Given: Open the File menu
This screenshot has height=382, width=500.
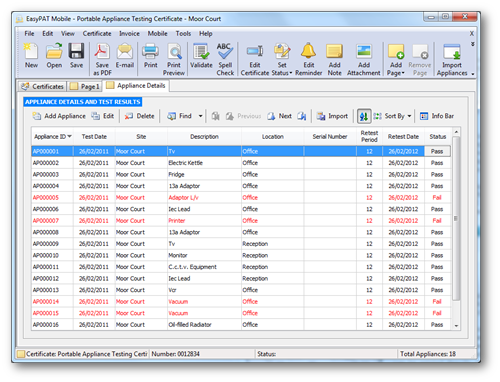Looking at the screenshot, I should point(29,34).
